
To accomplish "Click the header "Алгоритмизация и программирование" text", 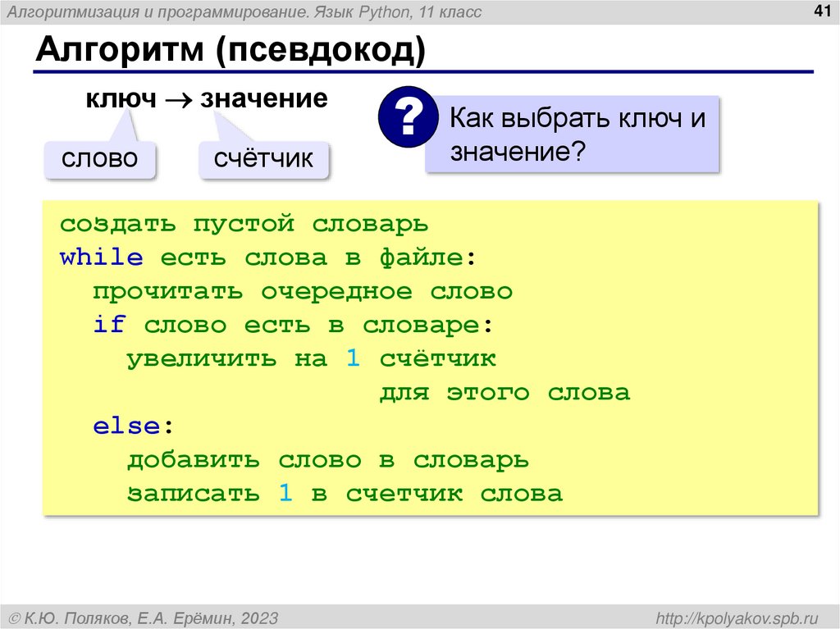I will 157,11.
